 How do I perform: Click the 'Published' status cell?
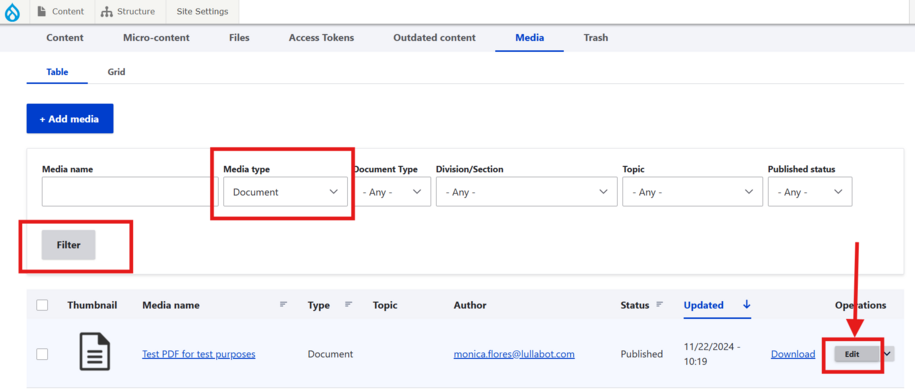coord(641,354)
